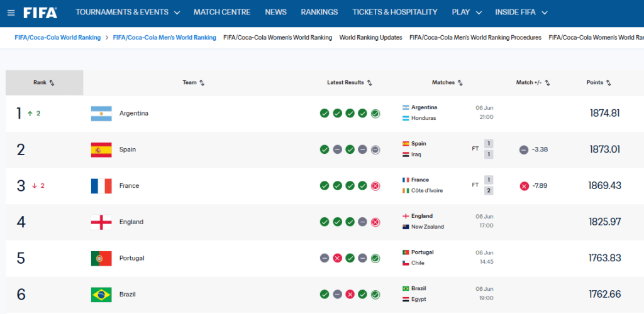Image resolution: width=644 pixels, height=314 pixels.
Task: Click the Spain flag in the Team column
Action: point(101,149)
